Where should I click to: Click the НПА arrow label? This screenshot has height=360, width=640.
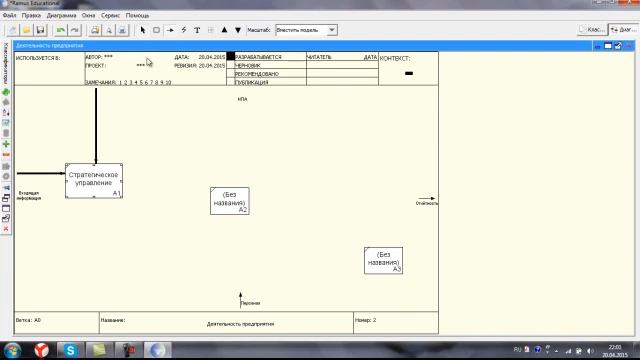[x=242, y=99]
